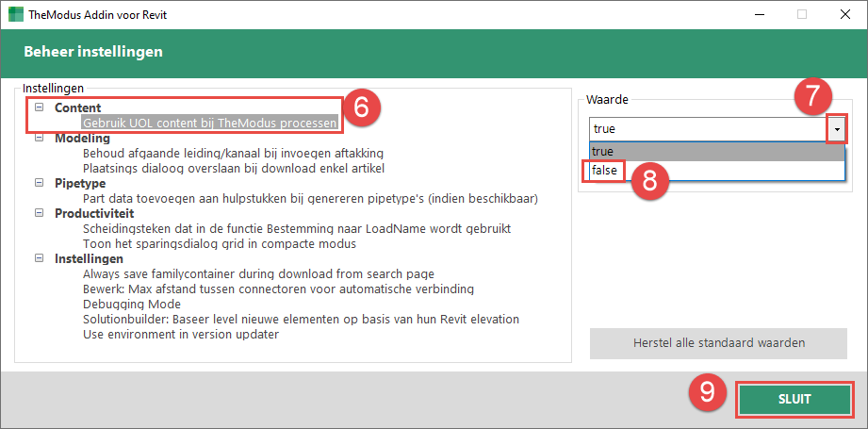Select 'Toon het sparingsdialog grid in compacte modus'

pyautogui.click(x=219, y=243)
